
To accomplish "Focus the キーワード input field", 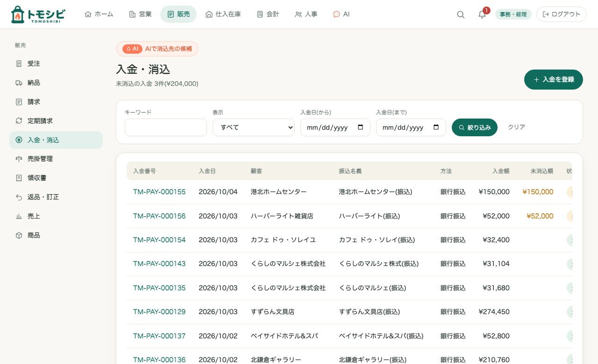I will coord(166,127).
